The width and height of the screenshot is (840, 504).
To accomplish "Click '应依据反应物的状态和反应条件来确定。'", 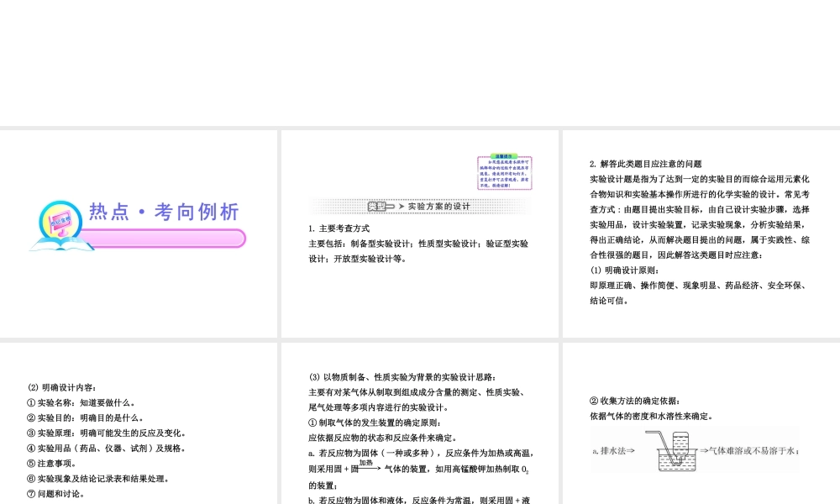I will coord(383,438).
